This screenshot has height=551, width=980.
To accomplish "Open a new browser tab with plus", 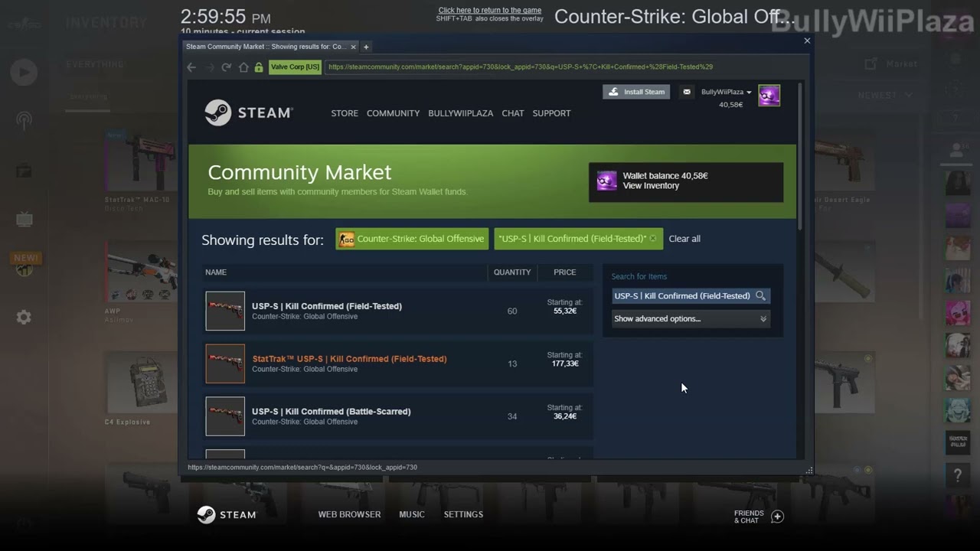I will (x=366, y=47).
